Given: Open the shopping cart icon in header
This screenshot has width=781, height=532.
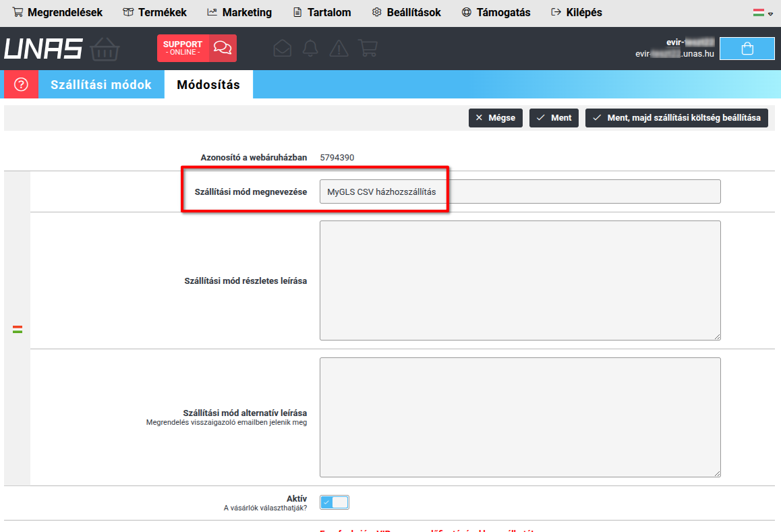Looking at the screenshot, I should 368,49.
